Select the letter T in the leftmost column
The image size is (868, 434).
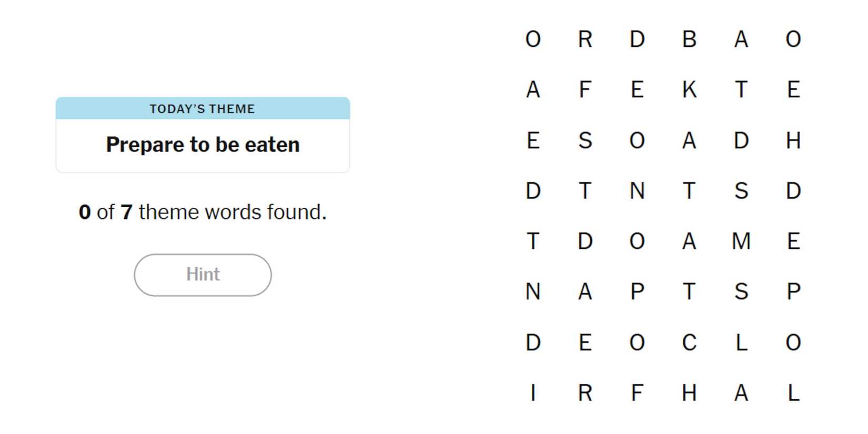pyautogui.click(x=533, y=241)
